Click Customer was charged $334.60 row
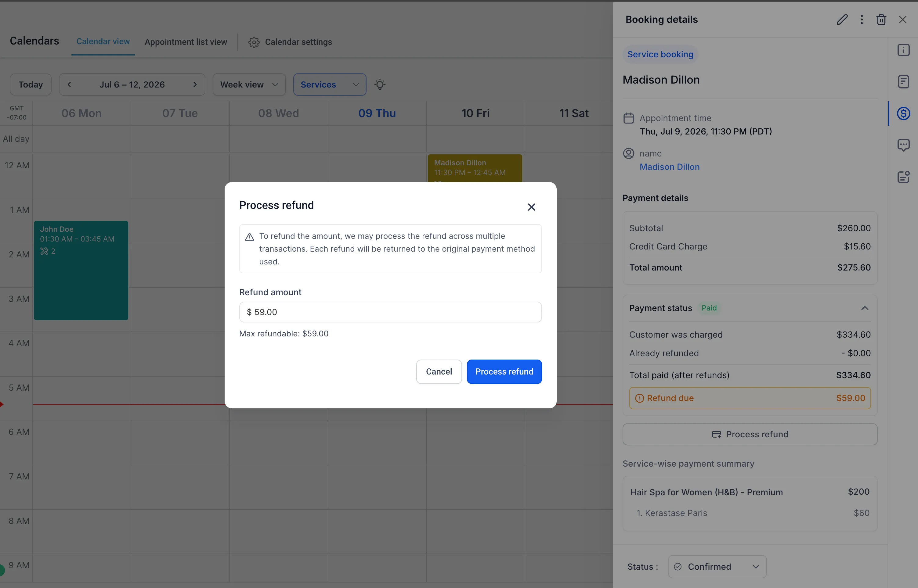Screen dimensions: 918x588 tap(750, 335)
